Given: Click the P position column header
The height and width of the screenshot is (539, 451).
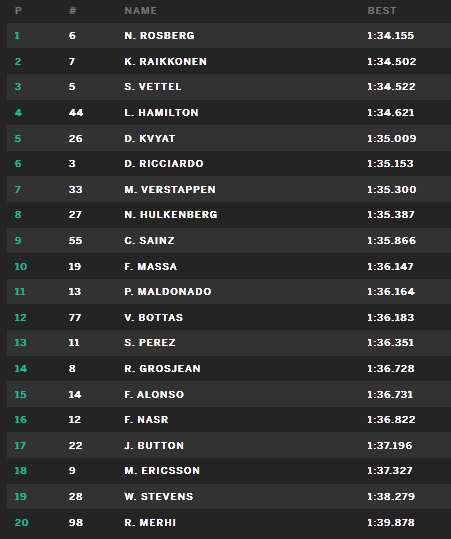Looking at the screenshot, I should click(18, 11).
